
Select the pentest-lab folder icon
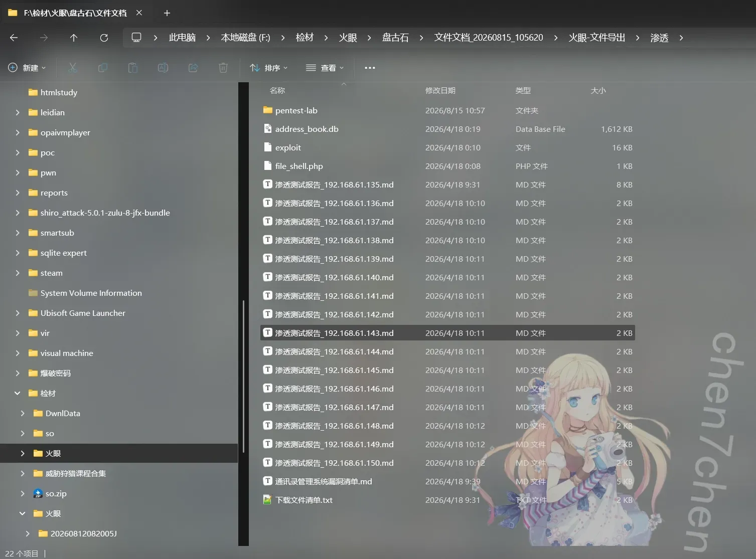pos(268,110)
